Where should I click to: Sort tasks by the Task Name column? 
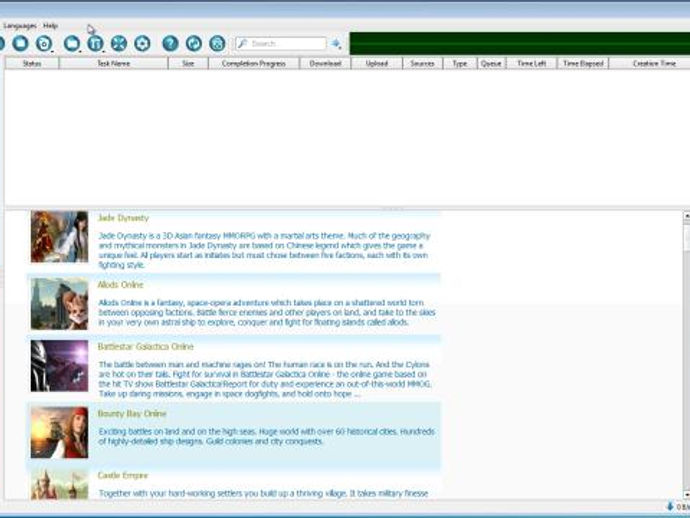(x=114, y=63)
